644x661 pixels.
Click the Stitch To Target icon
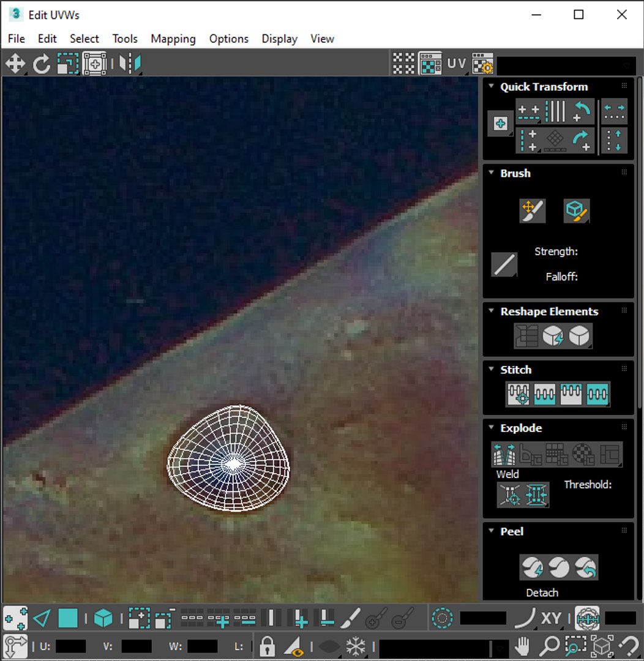click(519, 394)
